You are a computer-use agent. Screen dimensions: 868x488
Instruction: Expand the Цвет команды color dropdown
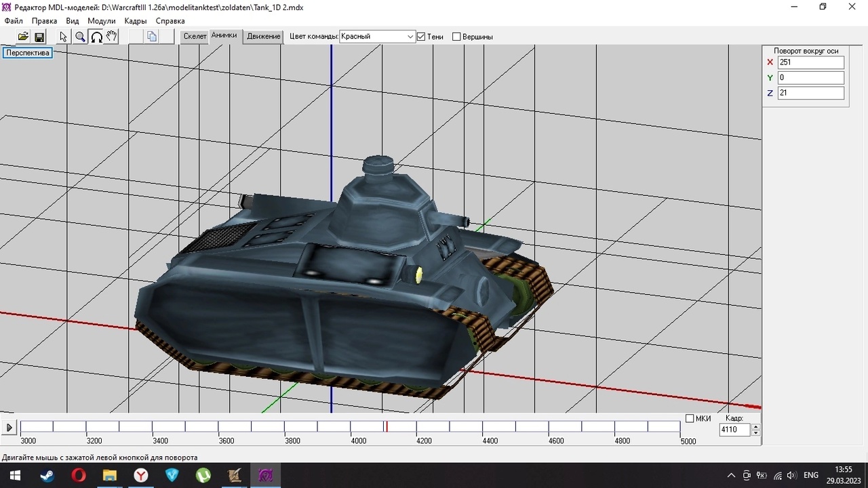[x=410, y=37]
